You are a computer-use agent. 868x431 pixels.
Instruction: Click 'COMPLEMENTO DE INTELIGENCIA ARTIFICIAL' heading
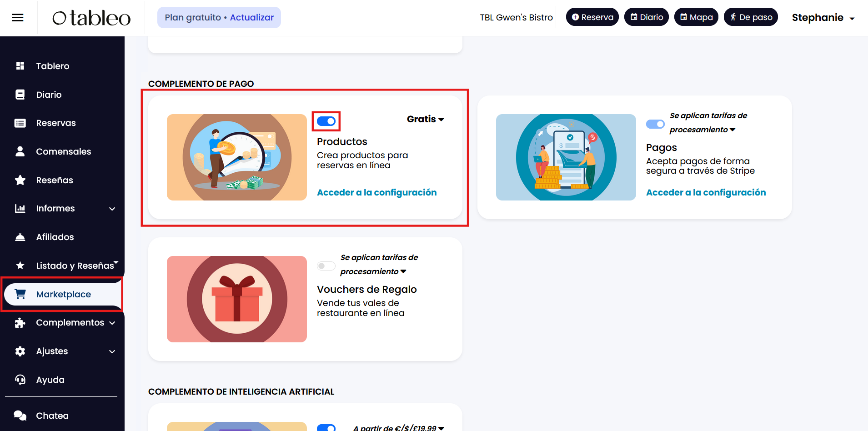[x=241, y=391]
